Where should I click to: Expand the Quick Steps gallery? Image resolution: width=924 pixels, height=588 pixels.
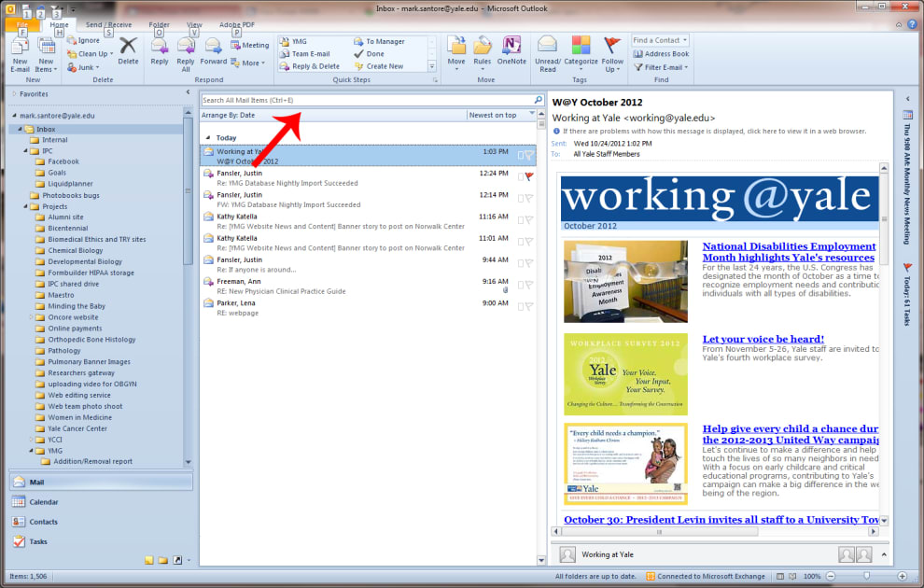431,66
